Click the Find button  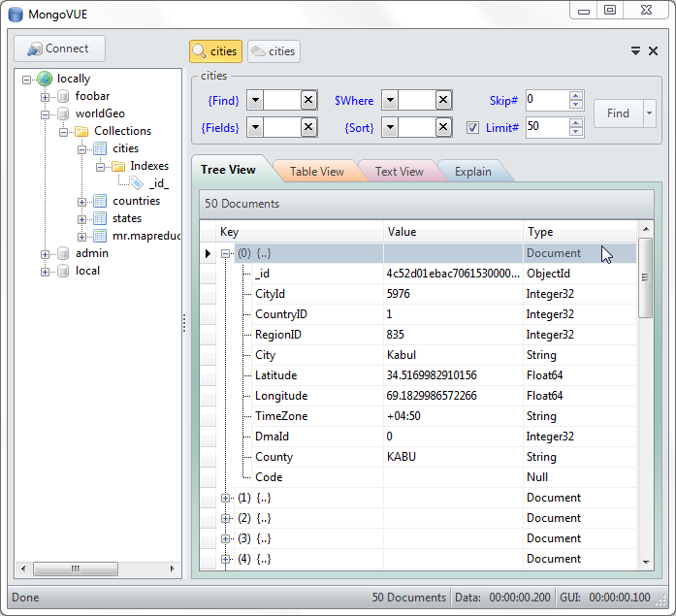[618, 113]
